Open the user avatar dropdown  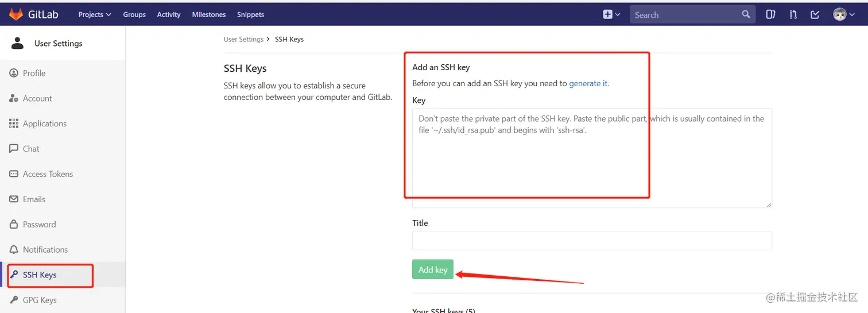click(844, 14)
